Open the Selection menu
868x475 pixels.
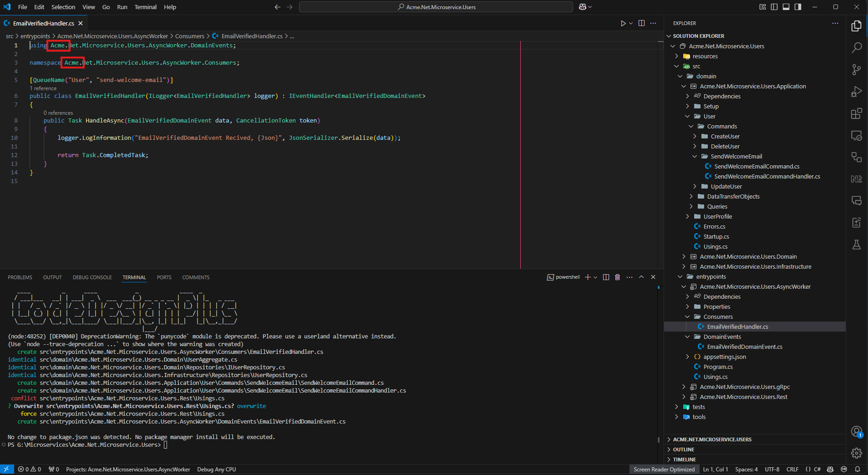63,7
